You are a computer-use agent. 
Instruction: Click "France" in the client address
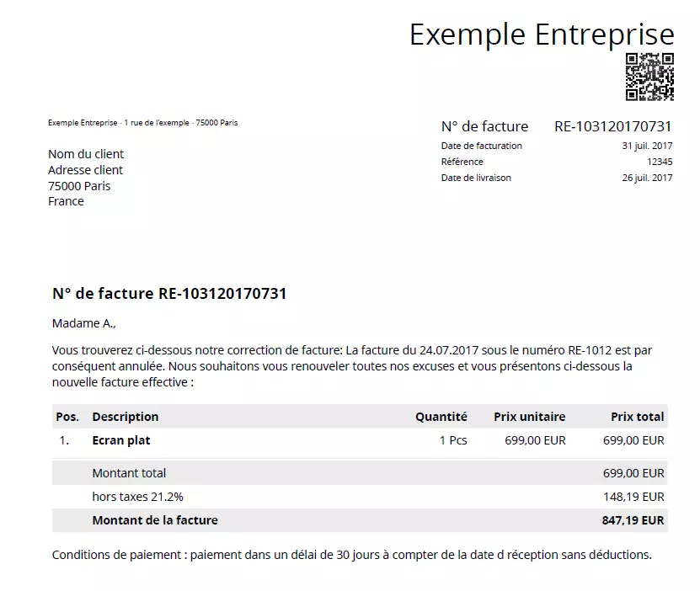pos(66,201)
